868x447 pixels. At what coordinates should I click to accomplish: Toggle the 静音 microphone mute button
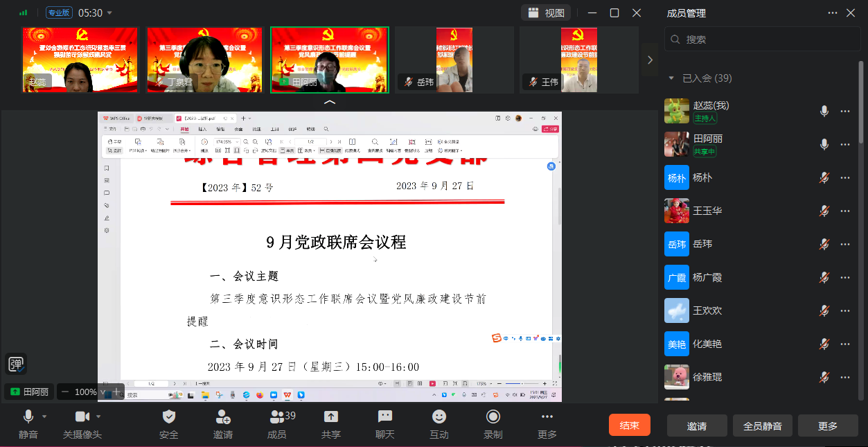pos(28,417)
